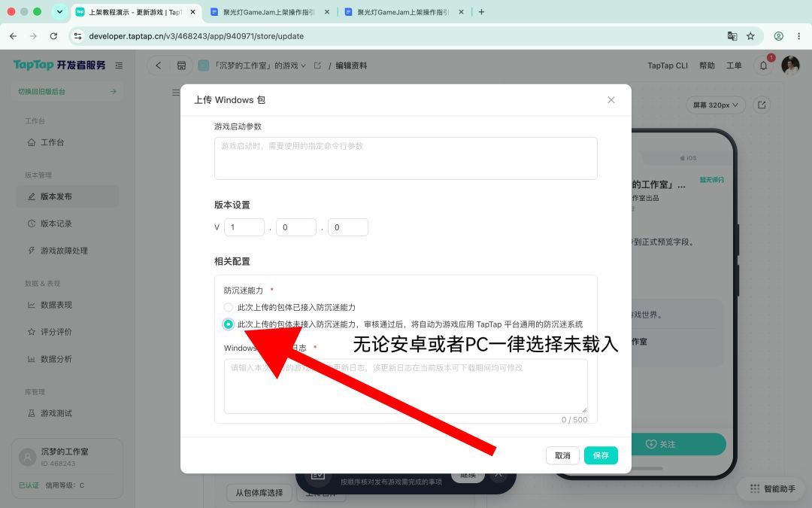
Task: Open the notifications bell
Action: tap(763, 65)
